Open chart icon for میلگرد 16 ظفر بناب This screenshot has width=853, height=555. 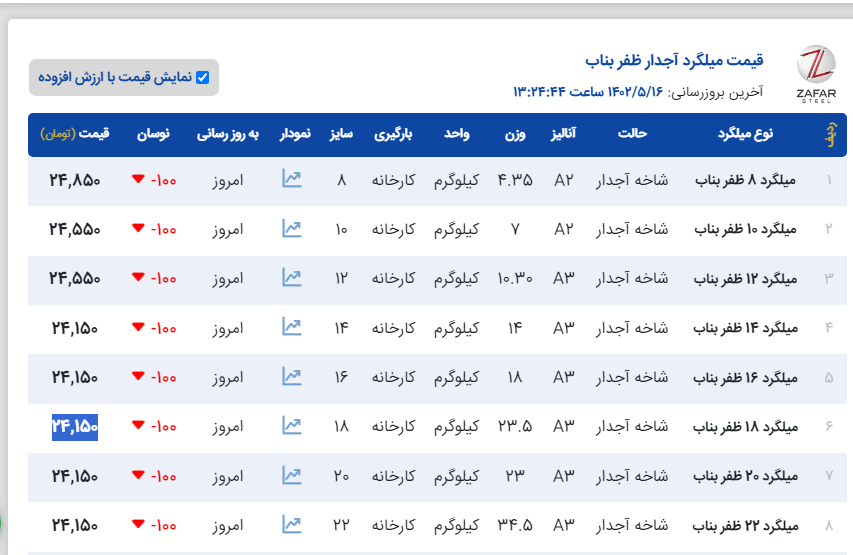tap(292, 376)
